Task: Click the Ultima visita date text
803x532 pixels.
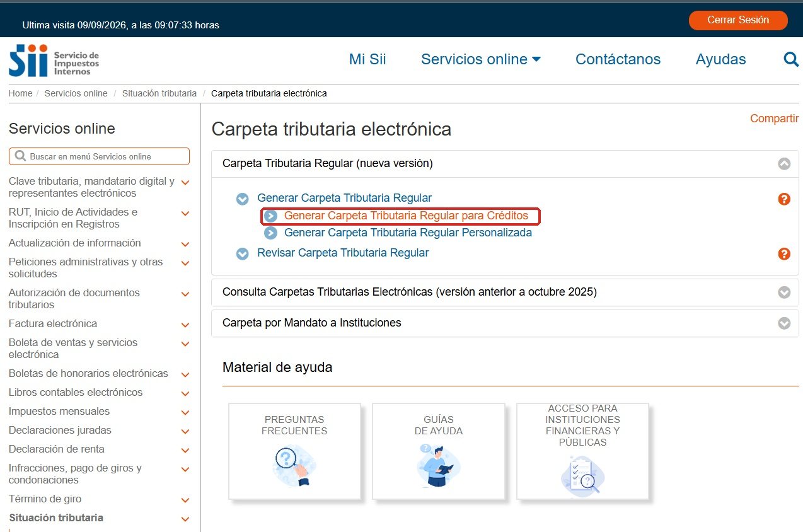Action: (121, 25)
